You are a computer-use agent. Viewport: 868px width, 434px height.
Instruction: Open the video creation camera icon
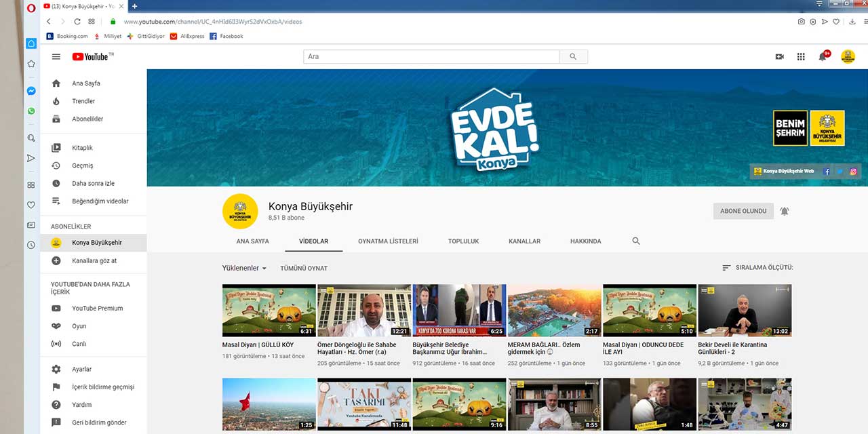779,57
